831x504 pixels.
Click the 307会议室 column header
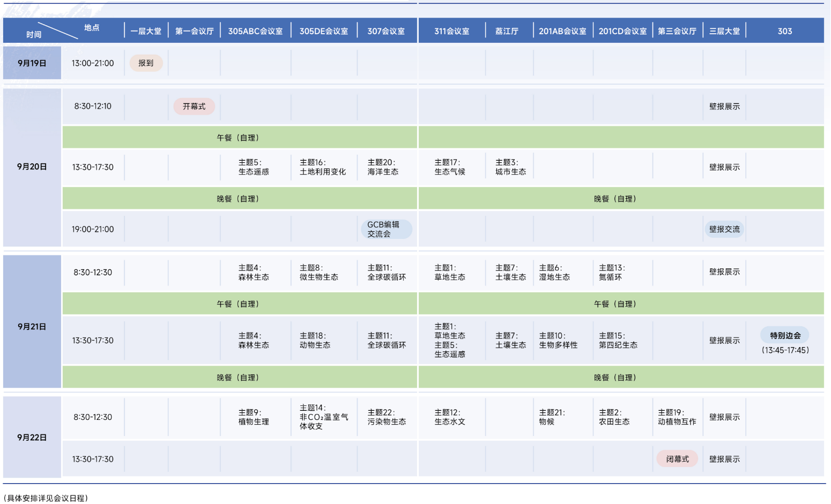[386, 31]
